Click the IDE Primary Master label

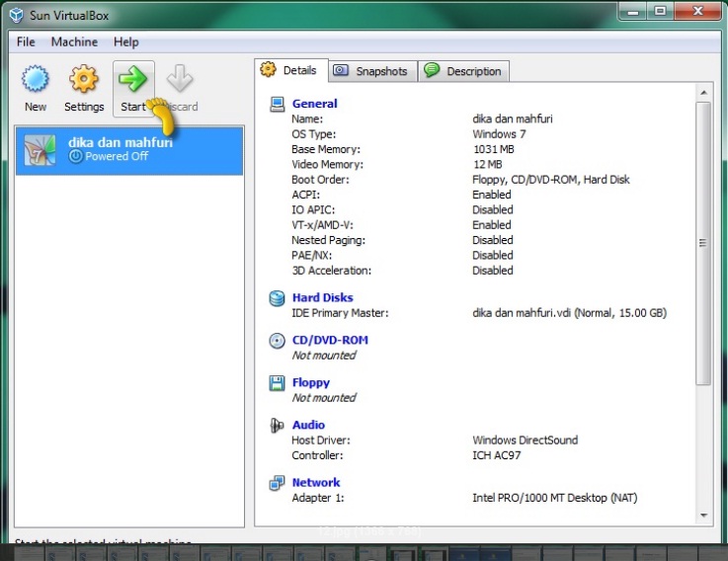click(340, 313)
